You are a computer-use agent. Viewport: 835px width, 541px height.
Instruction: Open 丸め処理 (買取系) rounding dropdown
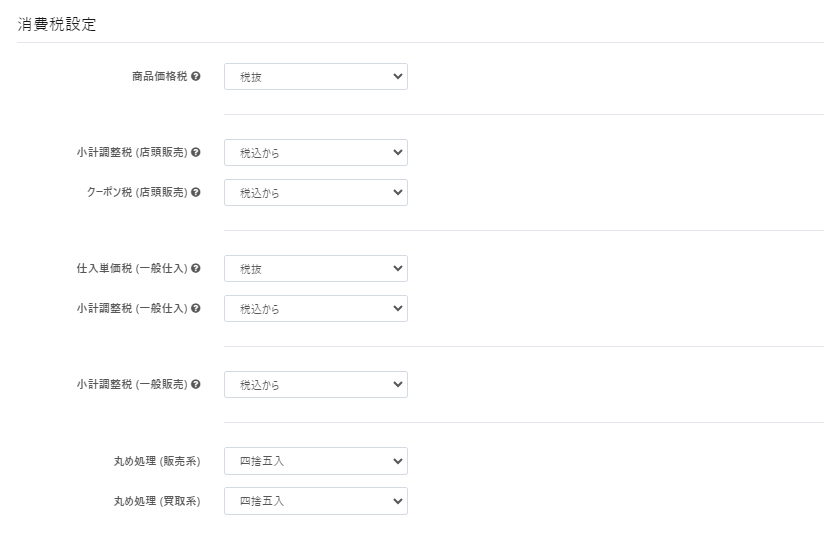[x=316, y=501]
